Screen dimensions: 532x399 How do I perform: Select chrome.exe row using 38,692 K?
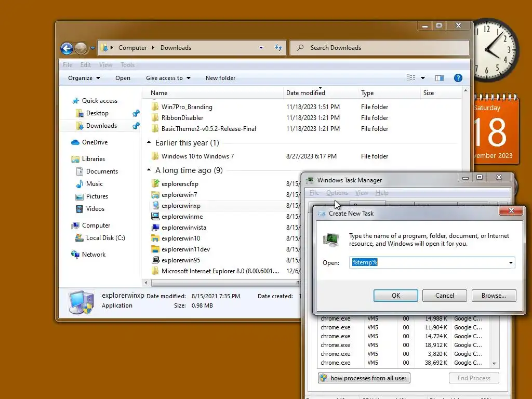(404, 363)
